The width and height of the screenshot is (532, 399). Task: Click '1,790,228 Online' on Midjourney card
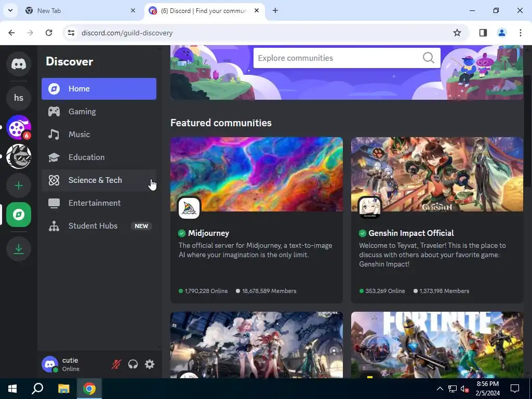pos(206,291)
